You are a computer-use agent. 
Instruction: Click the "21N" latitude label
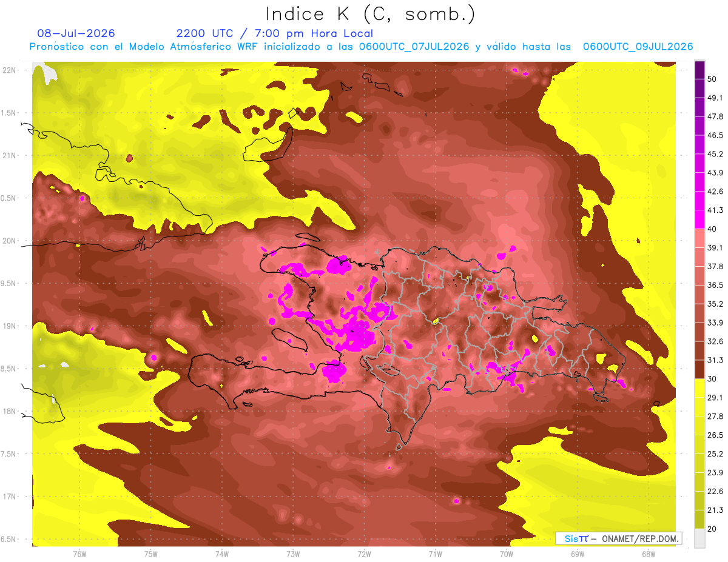10,156
